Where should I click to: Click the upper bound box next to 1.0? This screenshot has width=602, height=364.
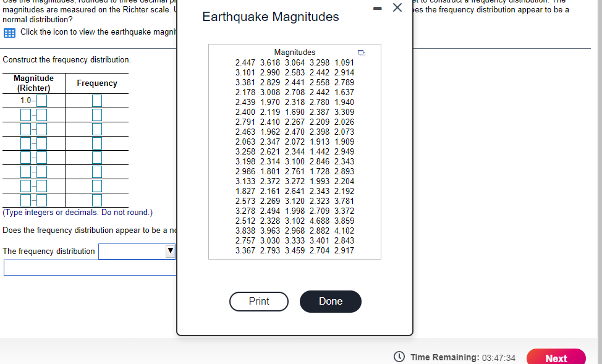pos(41,100)
